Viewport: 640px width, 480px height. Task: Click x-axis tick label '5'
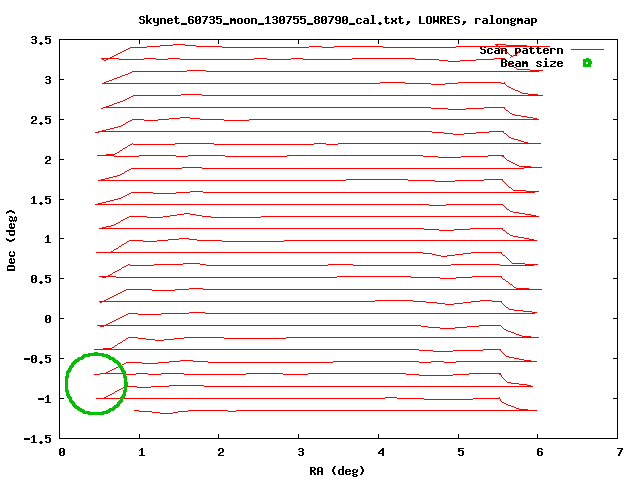(x=460, y=452)
